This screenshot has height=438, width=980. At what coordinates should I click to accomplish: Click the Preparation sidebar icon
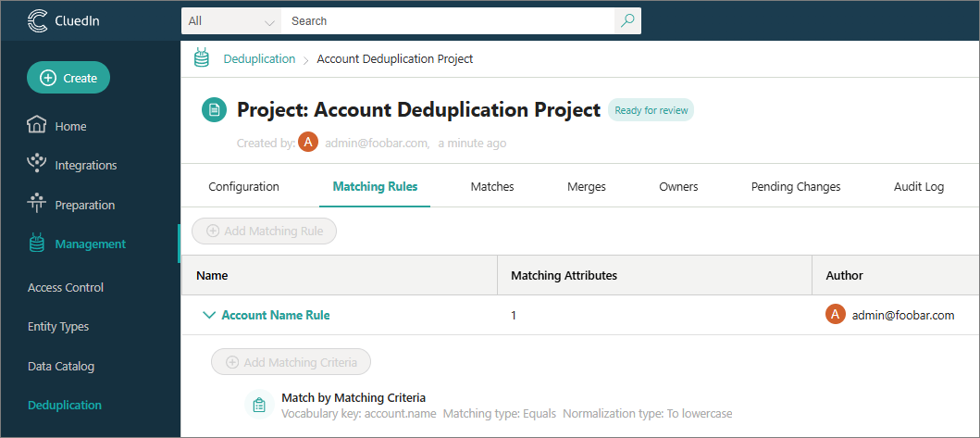click(x=37, y=204)
